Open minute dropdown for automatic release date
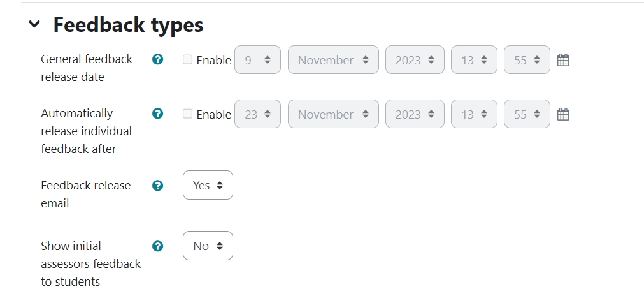644x303 pixels. pyautogui.click(x=527, y=114)
